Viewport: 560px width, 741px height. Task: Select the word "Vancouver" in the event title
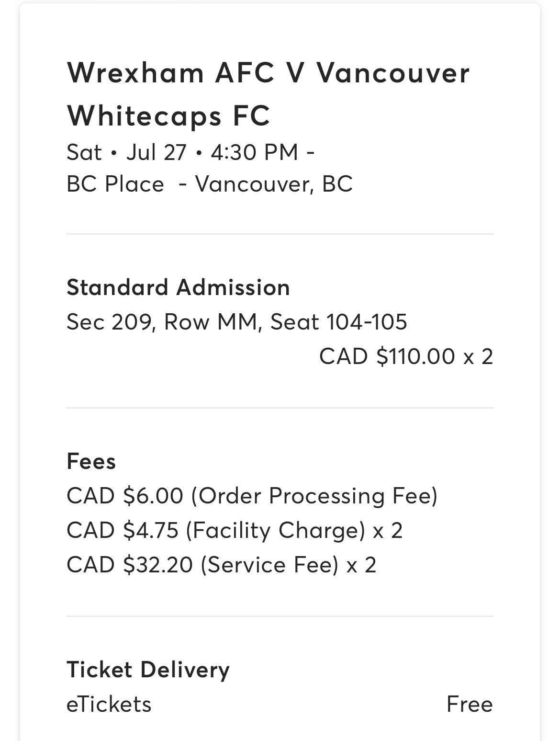coord(392,73)
